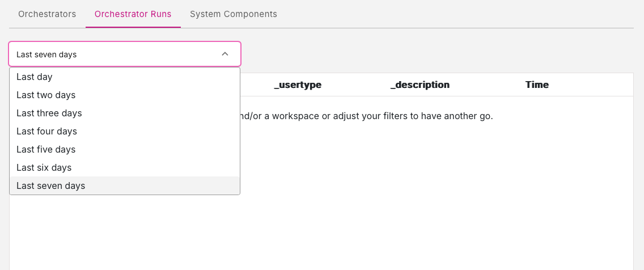The image size is (644, 270).
Task: Pick the 'Last six days' option
Action: [44, 168]
